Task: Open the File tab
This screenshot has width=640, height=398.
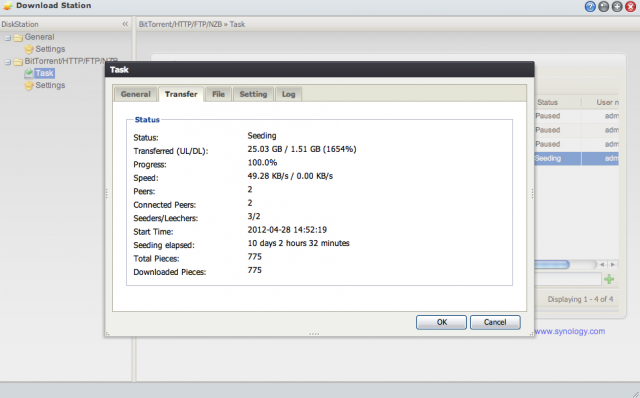Action: [x=218, y=94]
